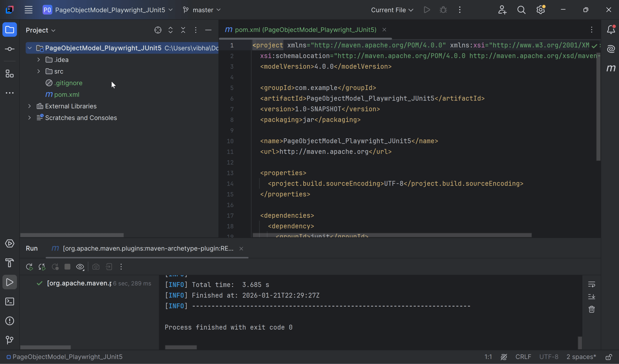Toggle the eye filter in the run toolbar
The image size is (619, 364).
pos(80,267)
